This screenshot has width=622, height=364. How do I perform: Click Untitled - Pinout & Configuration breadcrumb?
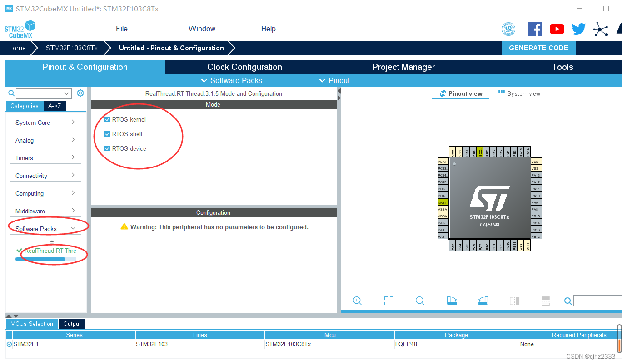pos(171,48)
